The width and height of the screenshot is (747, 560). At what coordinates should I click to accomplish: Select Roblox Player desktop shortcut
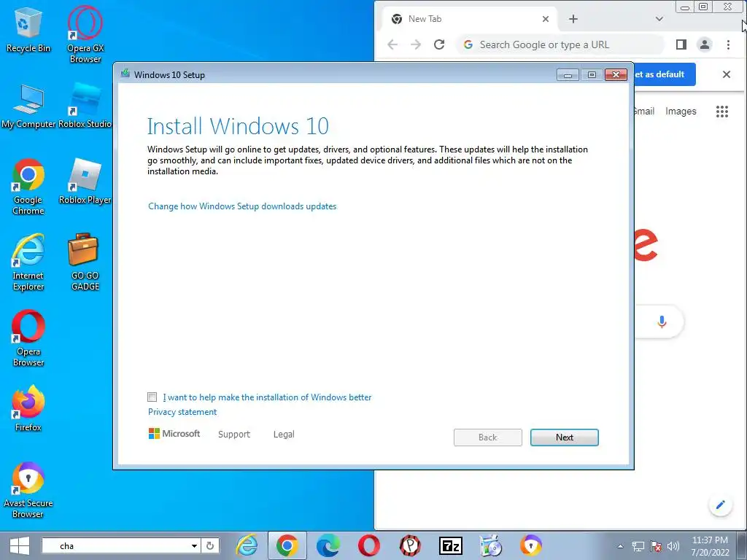[85, 182]
